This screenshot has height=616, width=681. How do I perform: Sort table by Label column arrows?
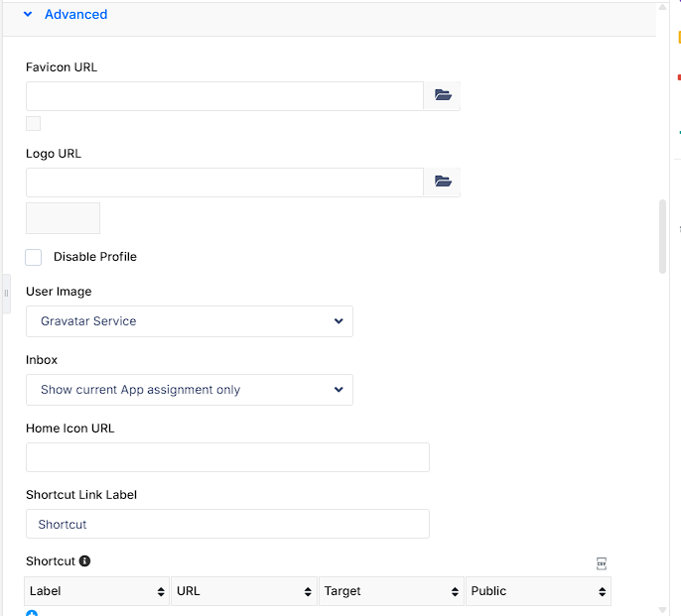pyautogui.click(x=161, y=591)
